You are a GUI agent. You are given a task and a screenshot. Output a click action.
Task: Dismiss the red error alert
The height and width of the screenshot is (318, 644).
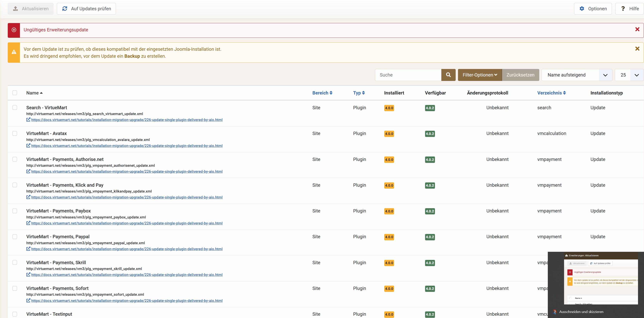(637, 29)
